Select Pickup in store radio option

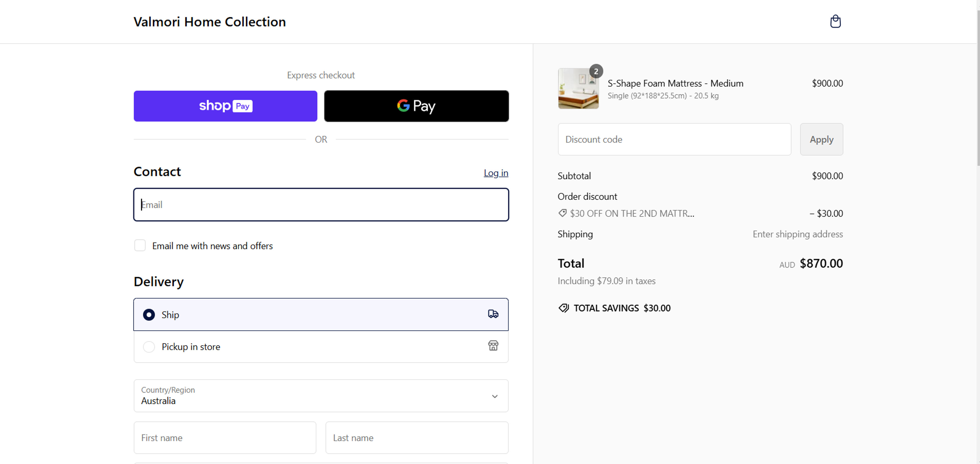pos(149,347)
